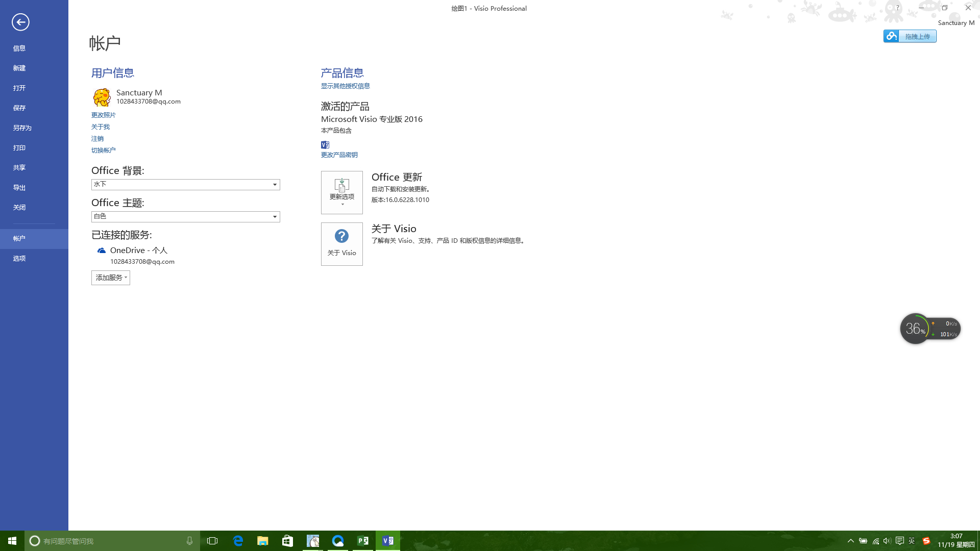Open the 关于我 link

click(x=101, y=127)
